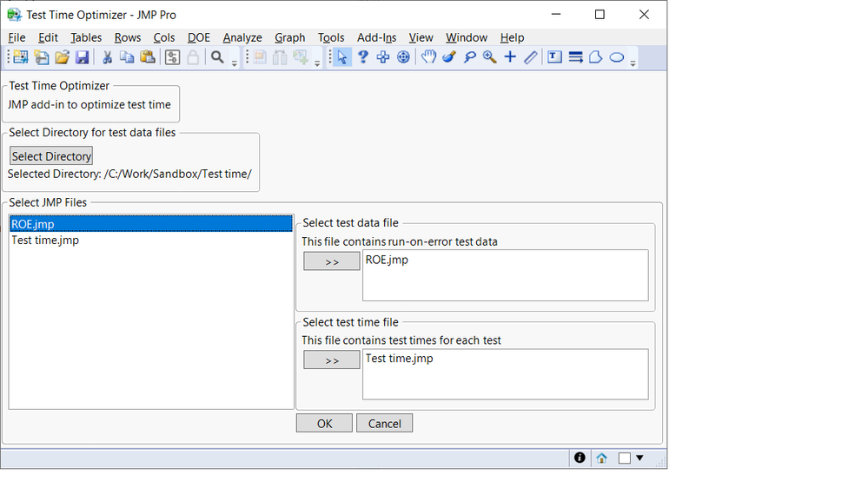Open the Help menu
Image resolution: width=868 pixels, height=488 pixels.
click(512, 37)
